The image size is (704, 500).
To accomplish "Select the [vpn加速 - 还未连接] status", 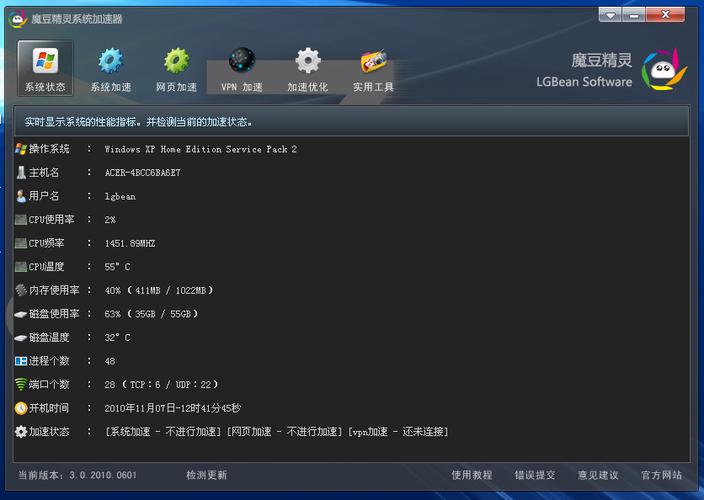I will (x=398, y=432).
